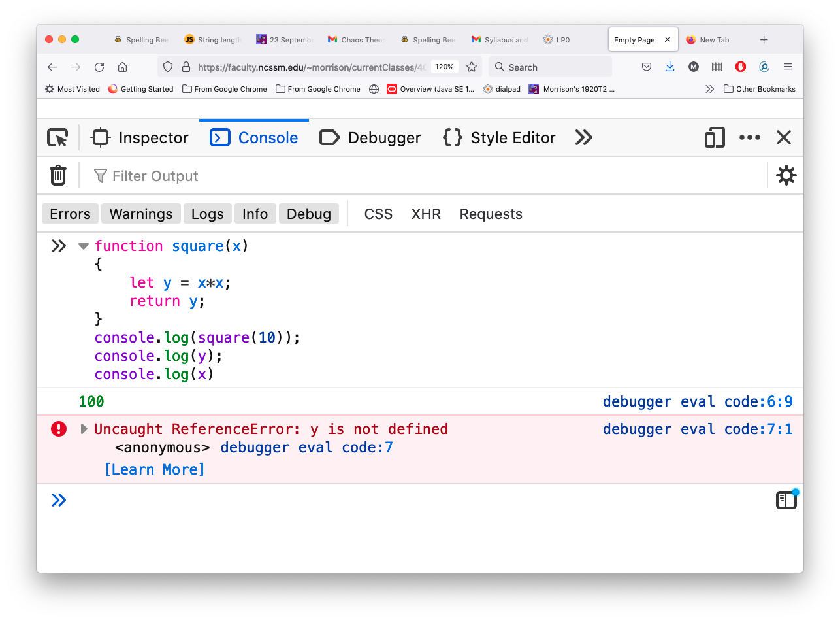This screenshot has height=621, width=840.
Task: Switch to multi-line editor mode
Action: [786, 500]
